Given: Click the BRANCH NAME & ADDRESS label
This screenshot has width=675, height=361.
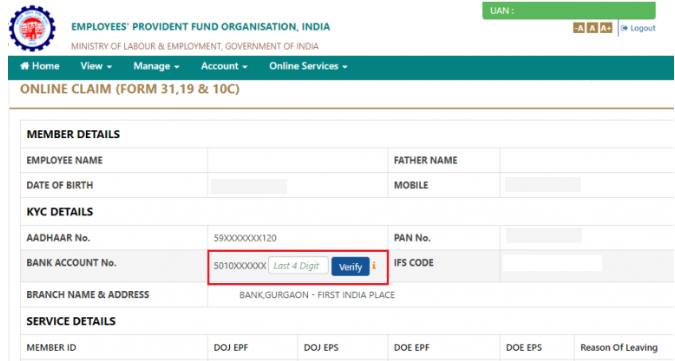Looking at the screenshot, I should 88,295.
